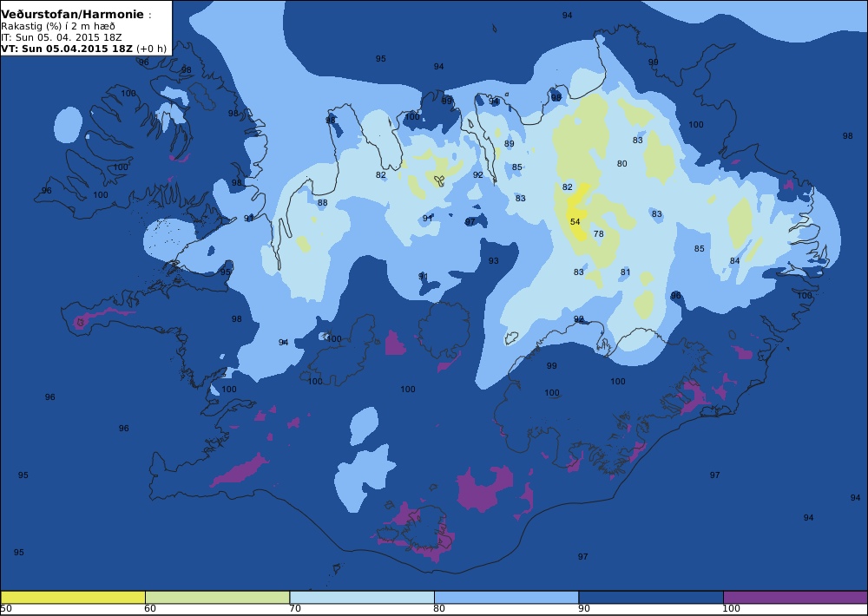Click the 'Rakastig (%) í 2 m hæð' subtitle
868x616 pixels.
[58, 27]
